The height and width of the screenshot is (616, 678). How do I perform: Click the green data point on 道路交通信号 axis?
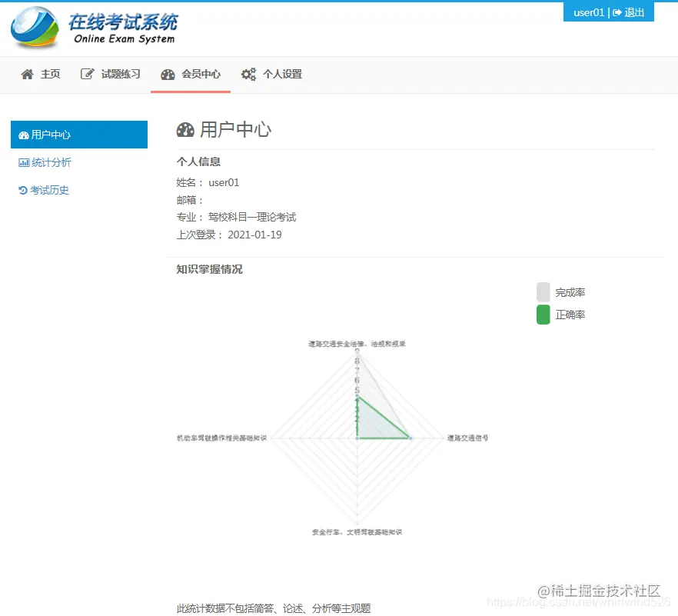pos(410,438)
